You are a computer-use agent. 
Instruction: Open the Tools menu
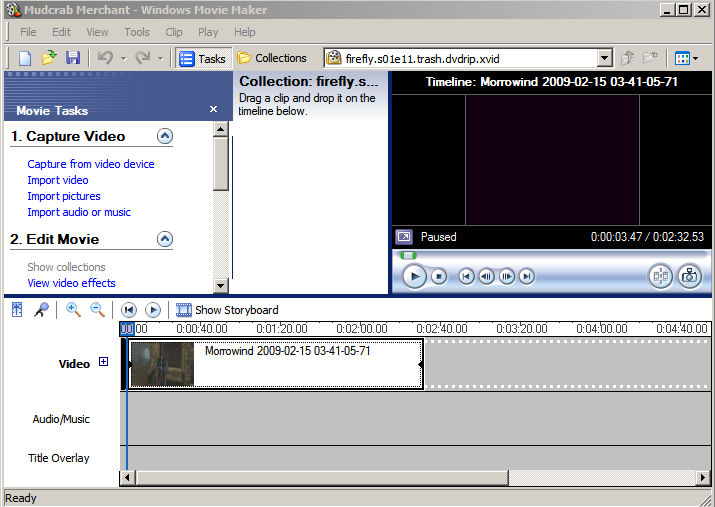pyautogui.click(x=137, y=32)
